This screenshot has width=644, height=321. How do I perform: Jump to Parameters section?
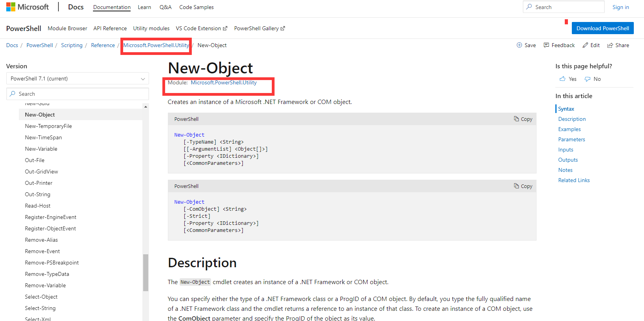coord(571,139)
